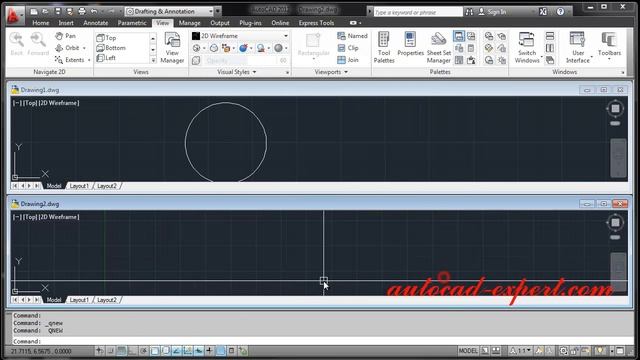Open Sheet Set Manager
This screenshot has height=360, width=640.
[x=439, y=48]
